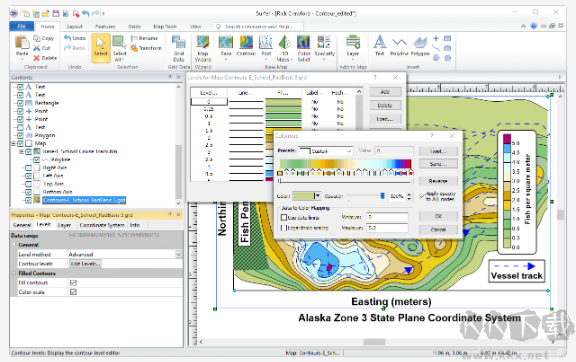This screenshot has height=362, width=576.
Task: Click the Reverse button in Colormap
Action: [x=438, y=181]
